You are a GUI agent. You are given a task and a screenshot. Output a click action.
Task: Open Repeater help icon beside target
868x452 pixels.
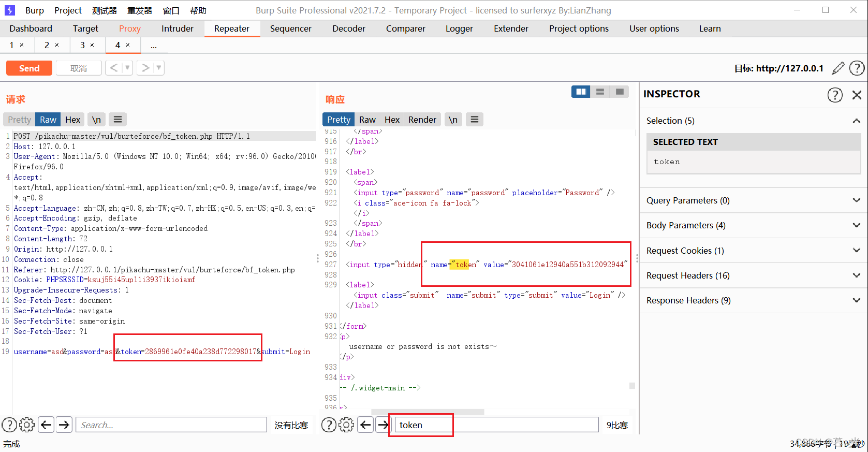(857, 68)
